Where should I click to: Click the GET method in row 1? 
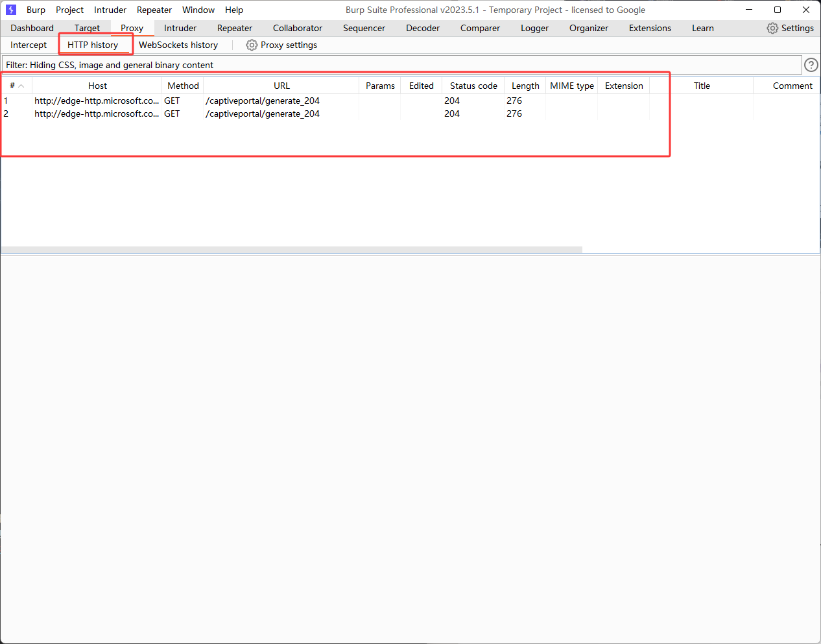pyautogui.click(x=172, y=101)
